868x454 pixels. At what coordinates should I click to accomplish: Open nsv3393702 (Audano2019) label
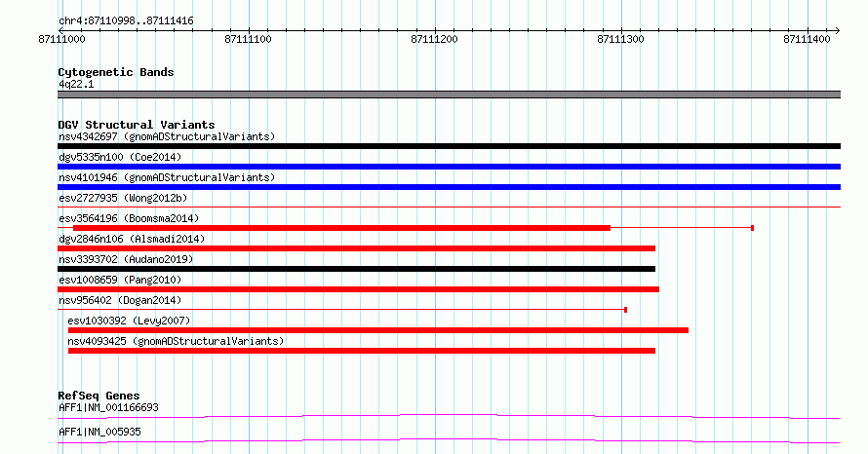[126, 259]
